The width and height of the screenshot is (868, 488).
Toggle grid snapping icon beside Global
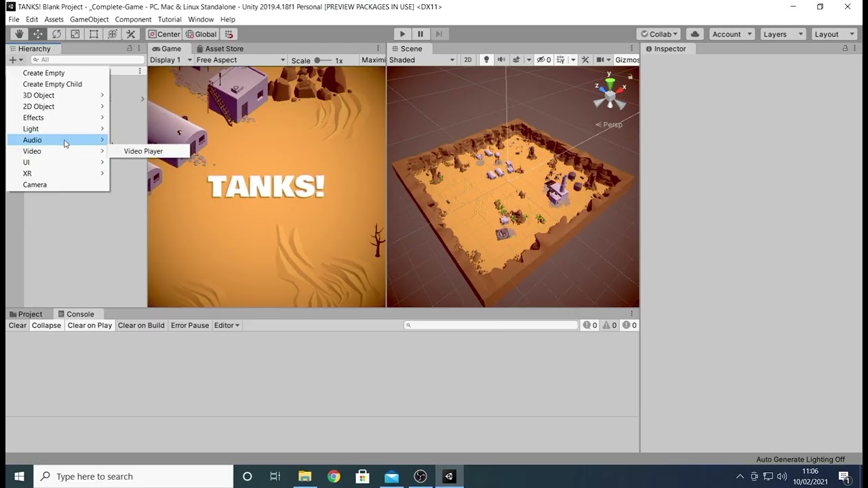[229, 34]
